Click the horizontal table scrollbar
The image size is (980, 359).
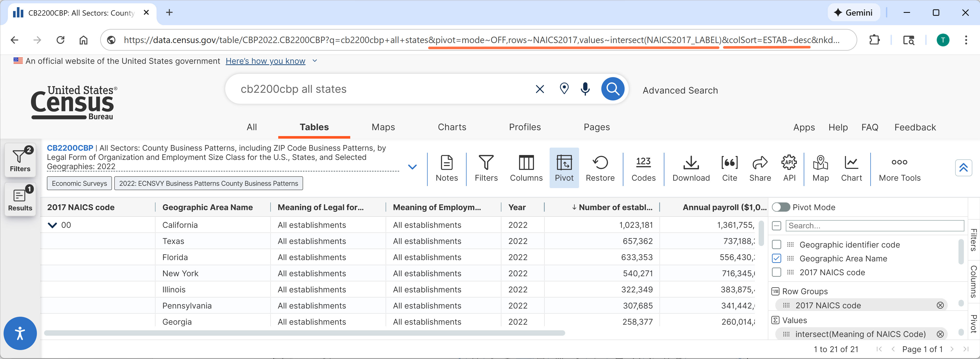tap(304, 333)
